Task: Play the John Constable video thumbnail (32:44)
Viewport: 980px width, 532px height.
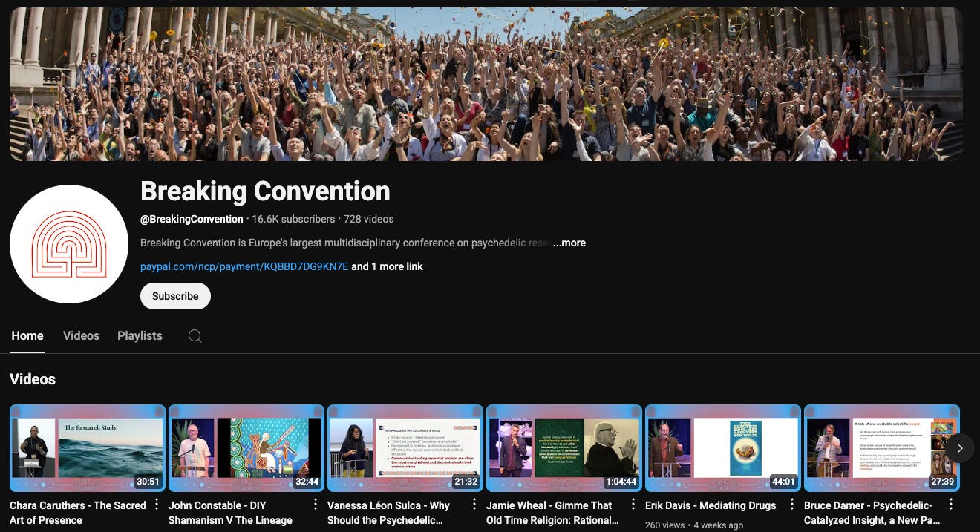Action: (246, 448)
